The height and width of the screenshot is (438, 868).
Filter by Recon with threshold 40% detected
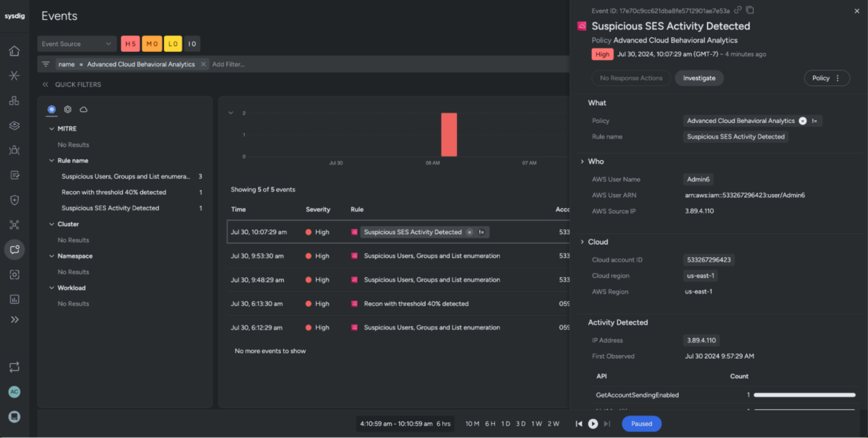coord(114,193)
